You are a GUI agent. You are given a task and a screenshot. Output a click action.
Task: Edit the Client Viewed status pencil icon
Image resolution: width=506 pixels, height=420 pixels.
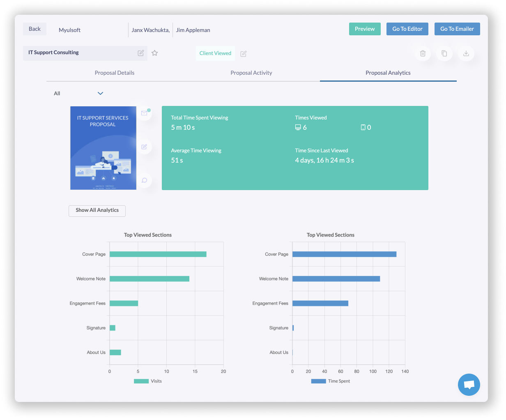tap(244, 54)
